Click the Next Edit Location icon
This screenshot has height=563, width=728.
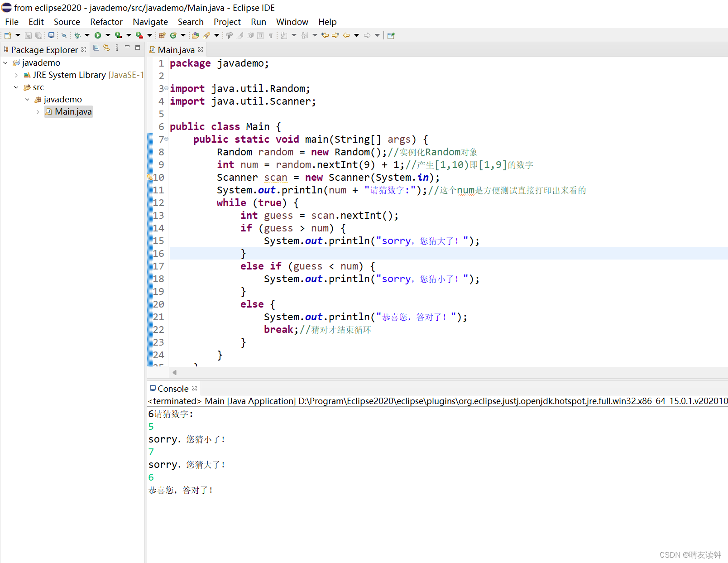pyautogui.click(x=335, y=35)
